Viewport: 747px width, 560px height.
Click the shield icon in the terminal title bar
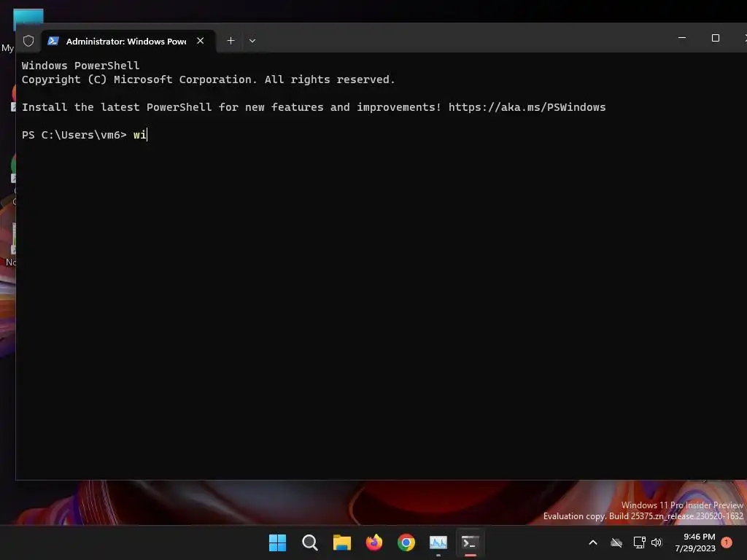click(x=28, y=41)
